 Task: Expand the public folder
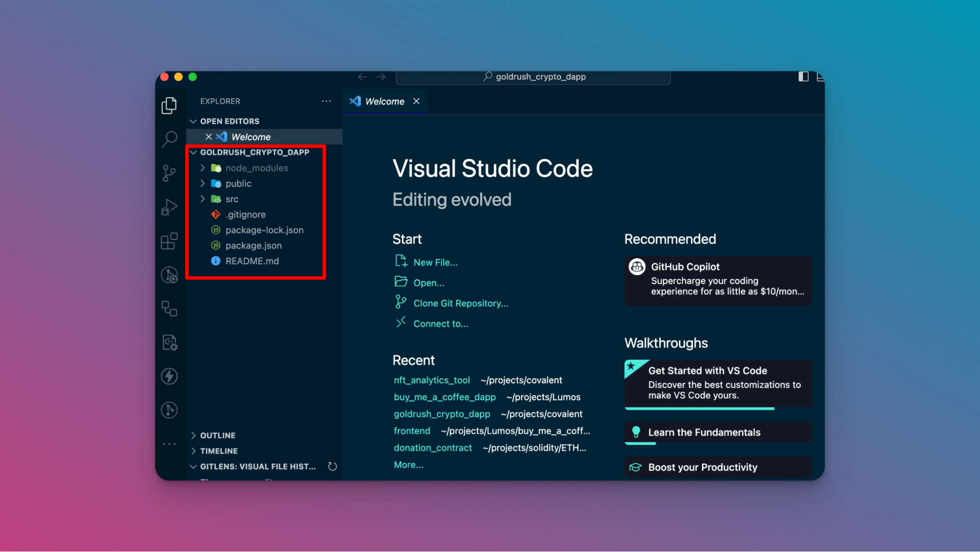coord(202,184)
